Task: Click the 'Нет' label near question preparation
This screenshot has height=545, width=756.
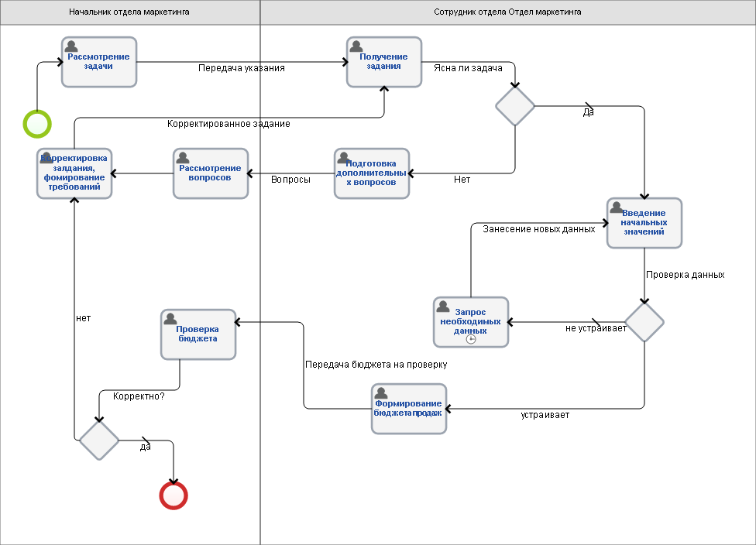Action: click(x=462, y=180)
